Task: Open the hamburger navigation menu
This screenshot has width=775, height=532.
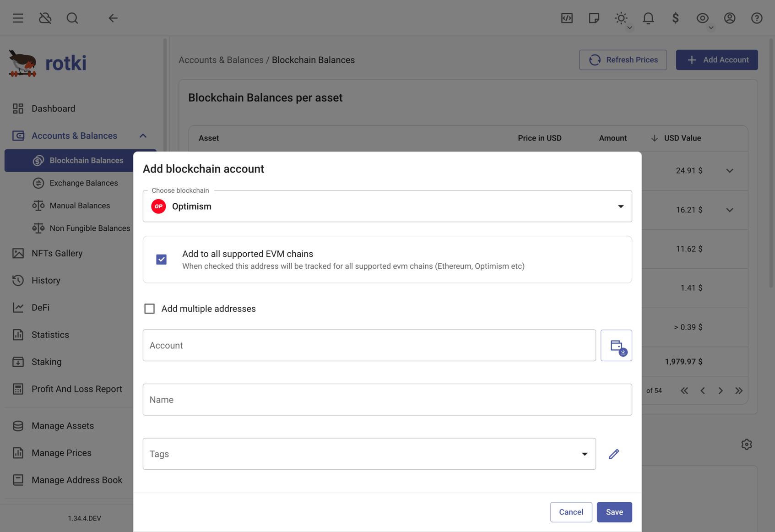Action: (x=18, y=18)
